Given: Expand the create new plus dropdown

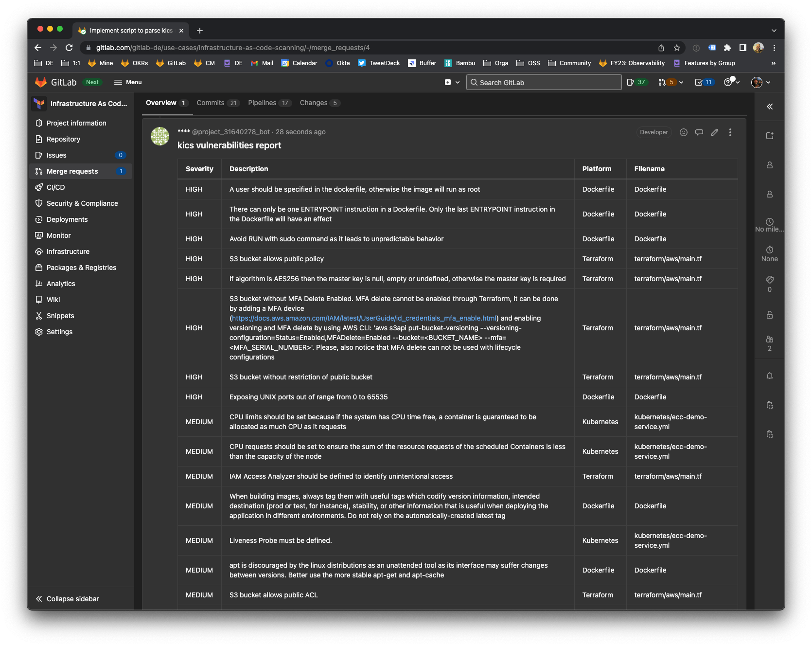Looking at the screenshot, I should (x=452, y=82).
